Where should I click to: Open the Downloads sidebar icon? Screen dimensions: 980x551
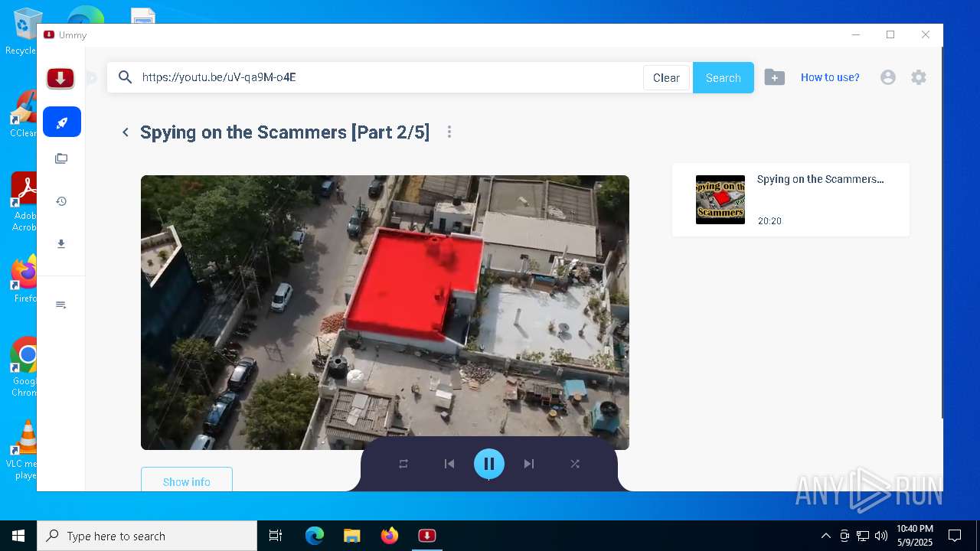[x=61, y=244]
